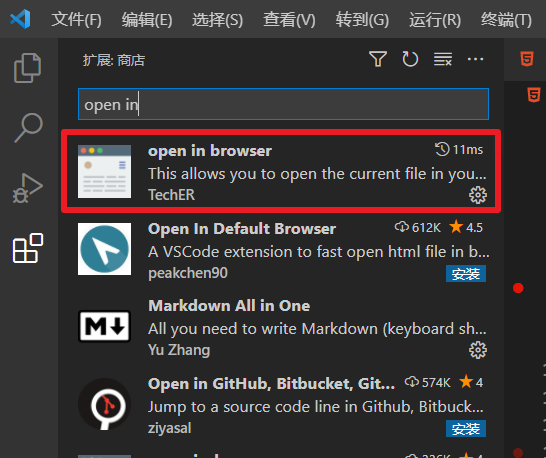Open the Search view in activity bar
Viewport: 546px width, 458px height.
pos(29,127)
